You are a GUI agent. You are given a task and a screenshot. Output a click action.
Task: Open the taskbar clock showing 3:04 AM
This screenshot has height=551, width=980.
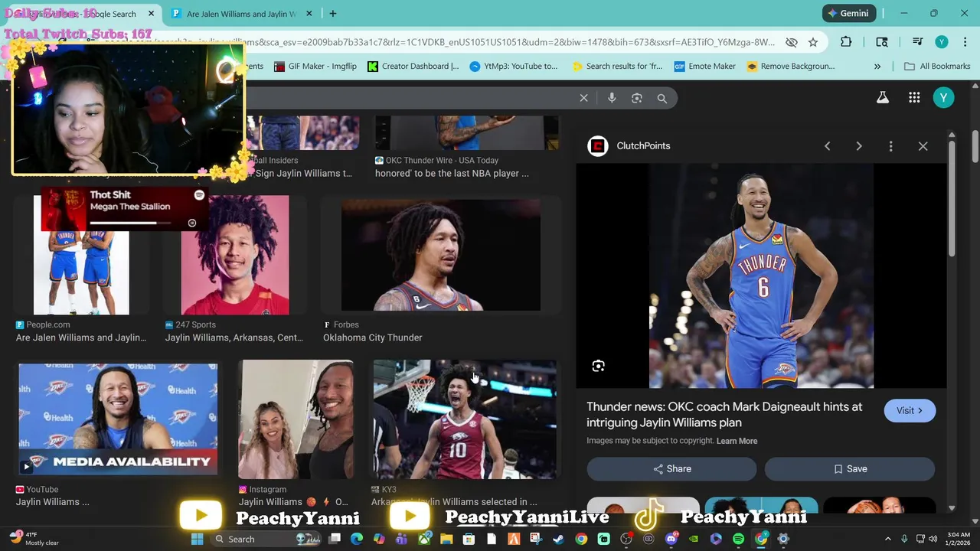(959, 539)
